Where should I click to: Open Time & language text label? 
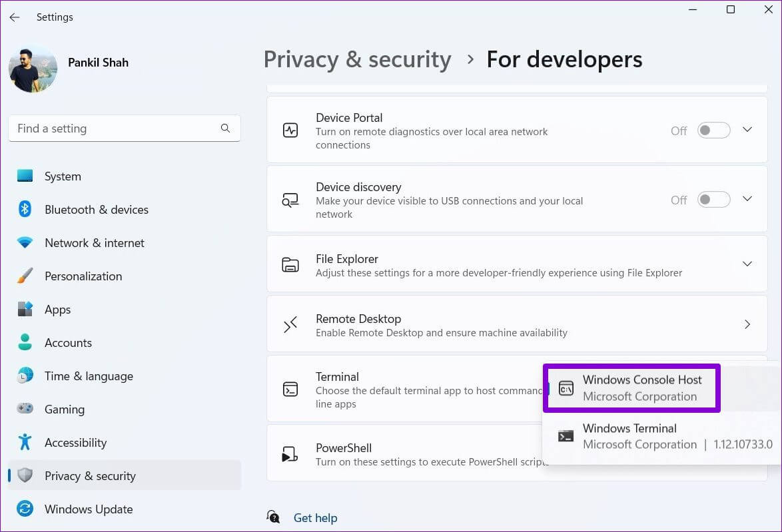point(89,376)
